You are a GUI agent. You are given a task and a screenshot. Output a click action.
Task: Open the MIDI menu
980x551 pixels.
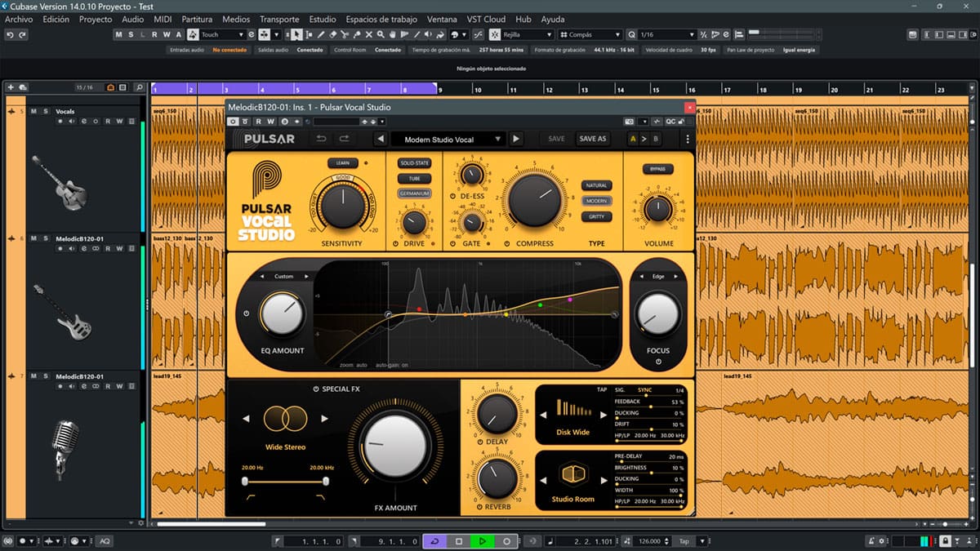(x=163, y=19)
